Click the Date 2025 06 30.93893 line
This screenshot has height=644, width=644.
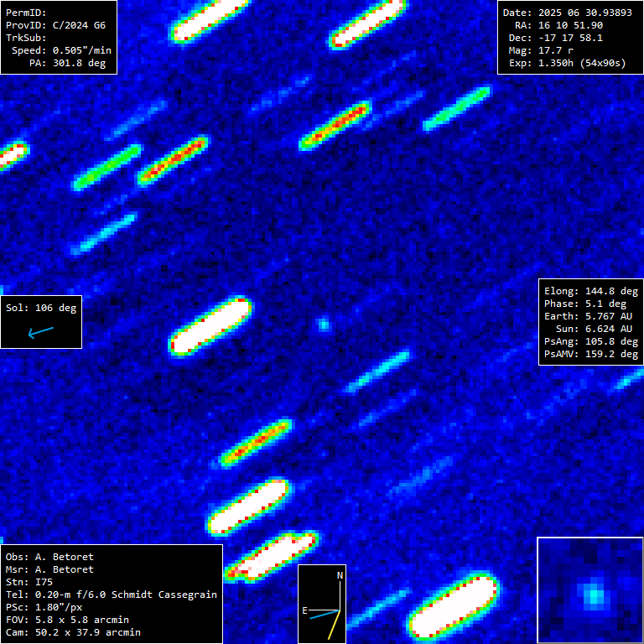(567, 13)
